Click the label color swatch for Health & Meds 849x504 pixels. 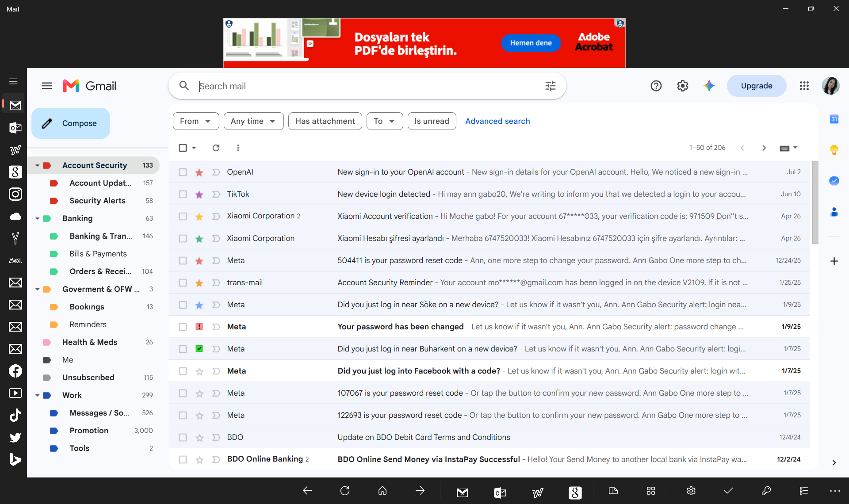click(46, 342)
